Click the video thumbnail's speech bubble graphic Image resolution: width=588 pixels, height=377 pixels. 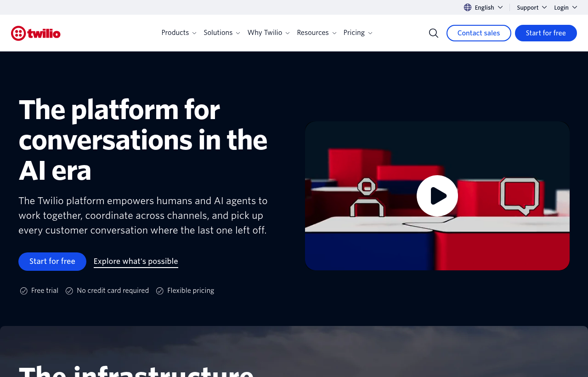(x=519, y=196)
